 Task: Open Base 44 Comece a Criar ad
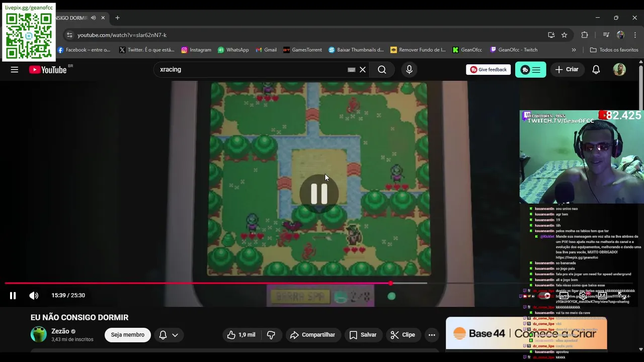tap(526, 333)
